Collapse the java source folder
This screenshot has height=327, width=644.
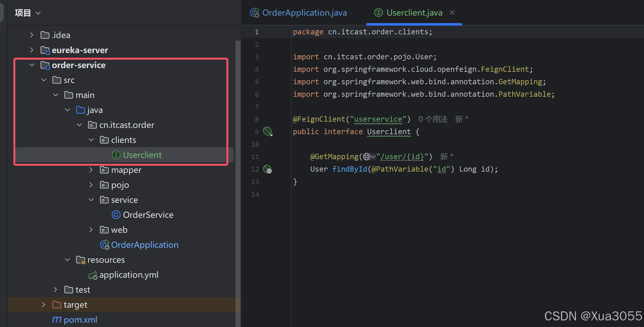coord(67,110)
